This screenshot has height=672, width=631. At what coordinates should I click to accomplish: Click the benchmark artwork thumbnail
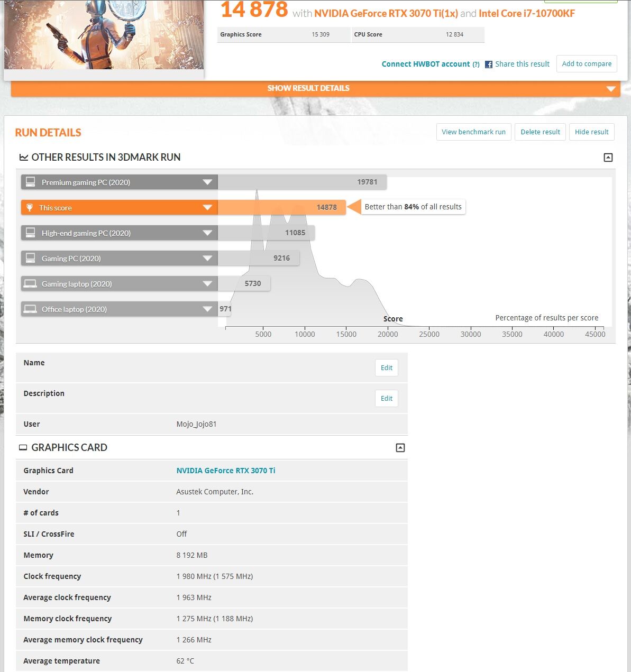pyautogui.click(x=104, y=34)
